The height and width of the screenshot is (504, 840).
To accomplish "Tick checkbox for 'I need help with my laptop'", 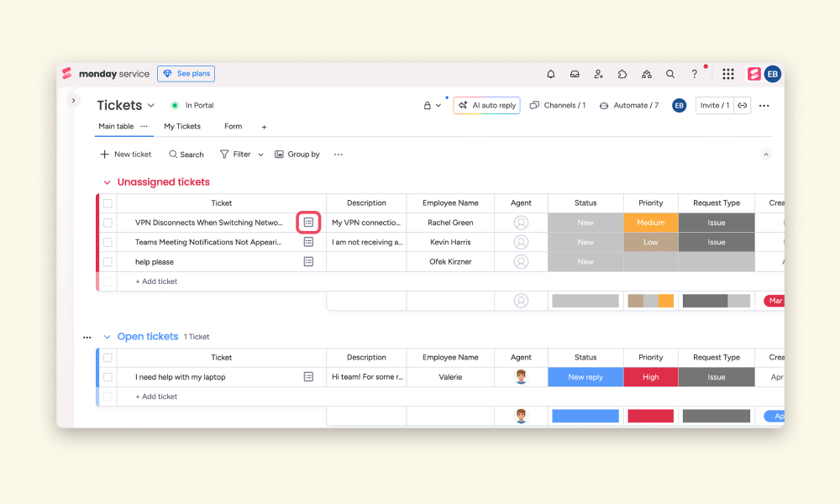I will coord(108,377).
